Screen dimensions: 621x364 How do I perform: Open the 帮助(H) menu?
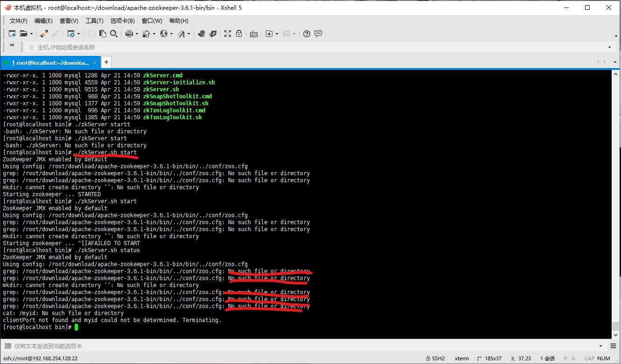[x=179, y=21]
